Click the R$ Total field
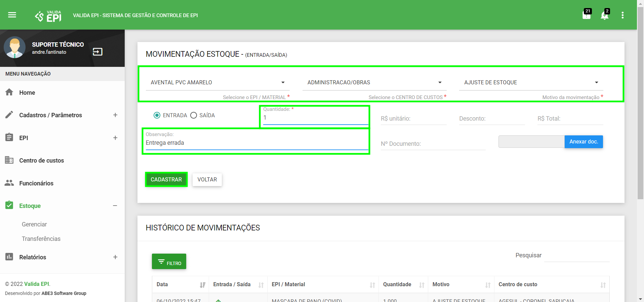This screenshot has width=644, height=302. pyautogui.click(x=570, y=119)
